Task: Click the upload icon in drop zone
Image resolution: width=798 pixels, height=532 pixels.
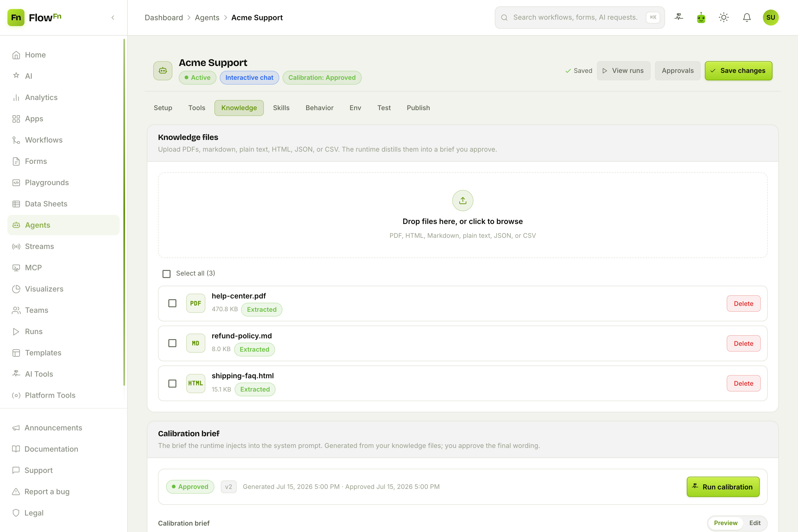Action: click(x=463, y=201)
